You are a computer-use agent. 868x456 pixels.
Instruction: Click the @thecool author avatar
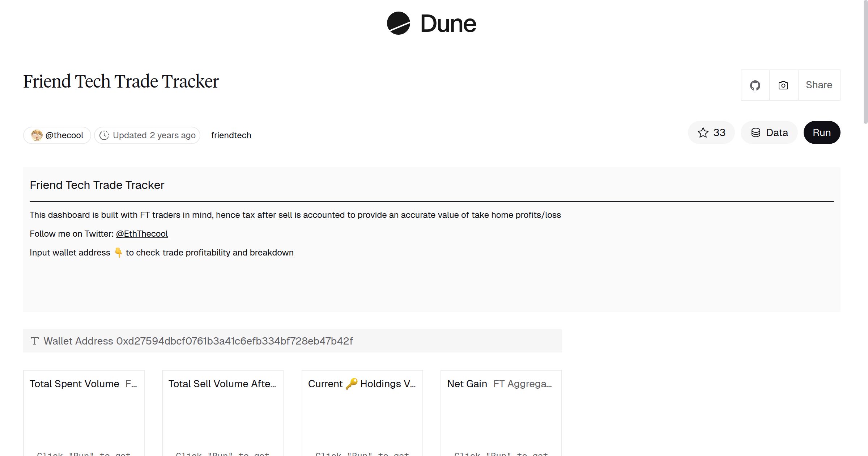[37, 135]
